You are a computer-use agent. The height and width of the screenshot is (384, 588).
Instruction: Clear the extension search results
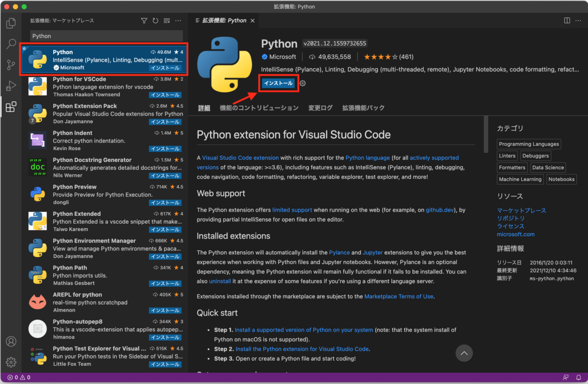pos(167,21)
